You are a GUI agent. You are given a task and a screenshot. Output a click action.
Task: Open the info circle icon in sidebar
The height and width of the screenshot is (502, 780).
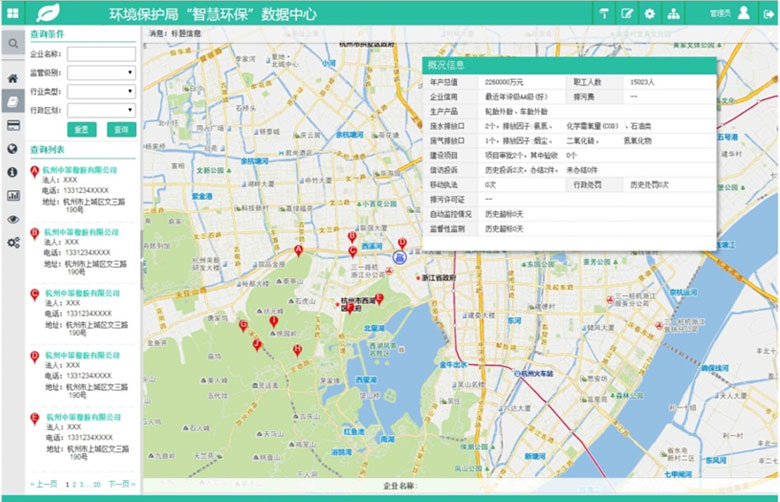click(x=13, y=172)
